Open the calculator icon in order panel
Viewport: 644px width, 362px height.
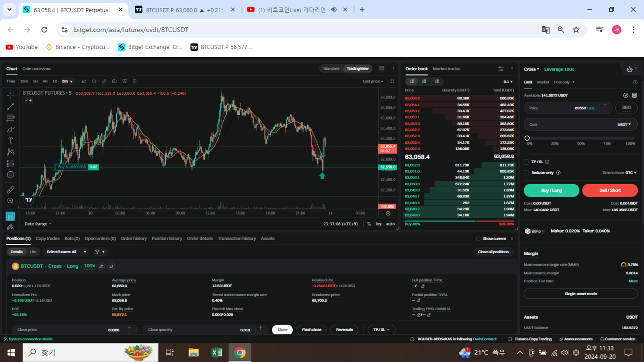click(634, 95)
